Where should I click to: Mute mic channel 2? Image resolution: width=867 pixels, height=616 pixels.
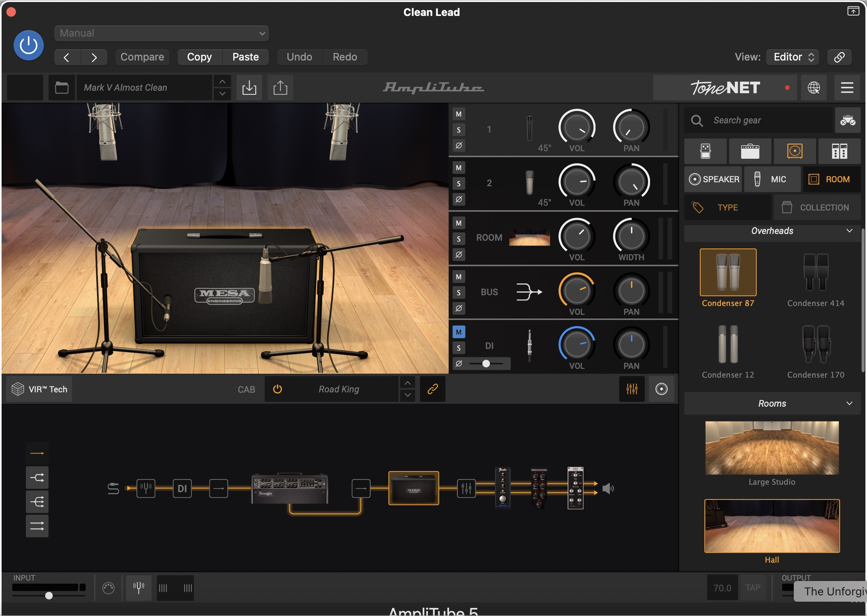(459, 168)
